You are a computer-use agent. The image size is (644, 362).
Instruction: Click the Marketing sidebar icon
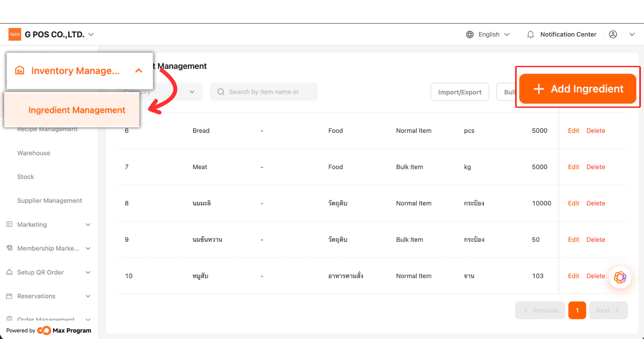click(x=9, y=224)
